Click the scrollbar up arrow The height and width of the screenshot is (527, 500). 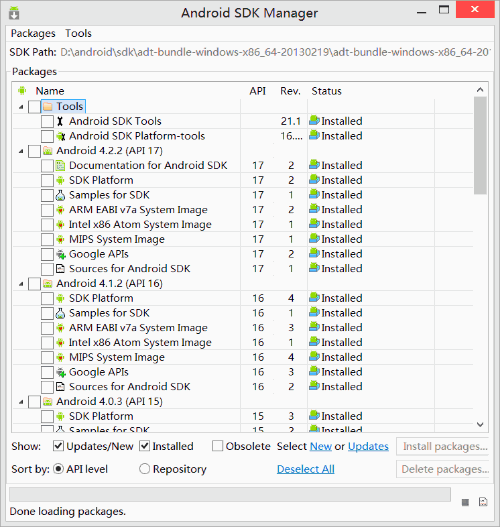[480, 90]
